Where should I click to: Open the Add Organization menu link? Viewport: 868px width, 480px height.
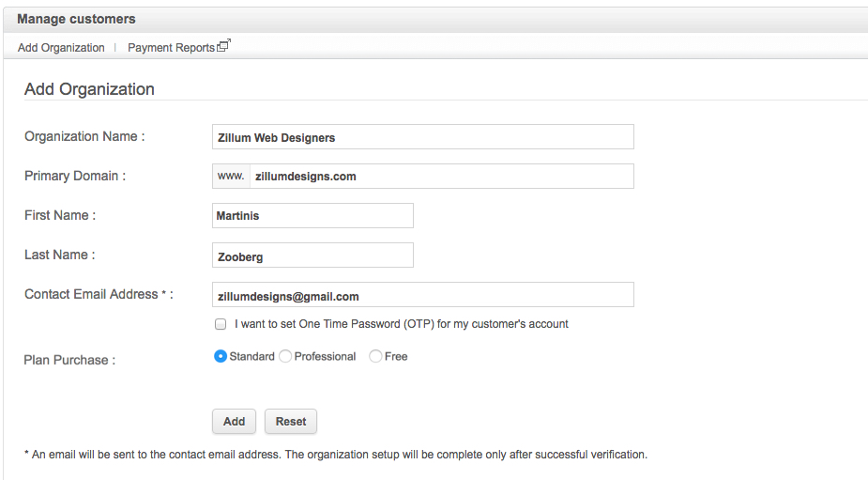61,48
